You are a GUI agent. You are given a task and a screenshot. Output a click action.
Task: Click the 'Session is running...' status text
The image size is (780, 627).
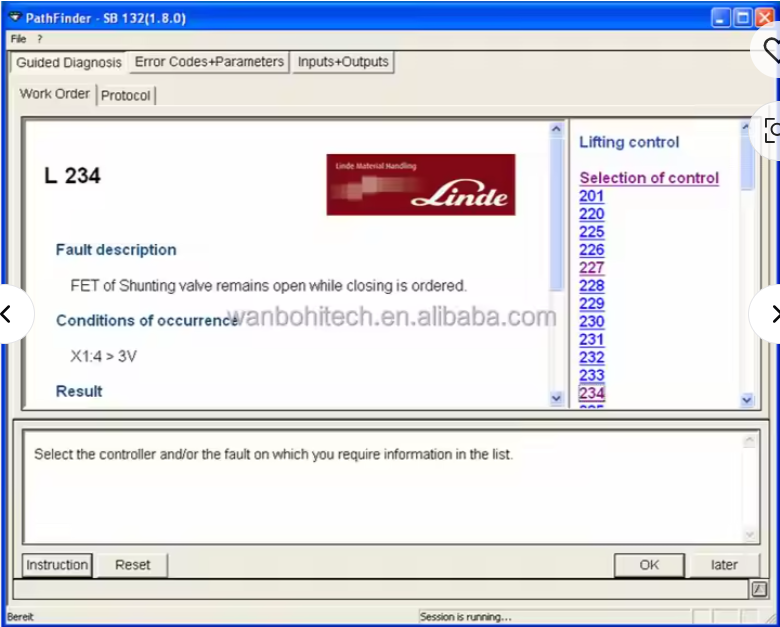coord(465,617)
